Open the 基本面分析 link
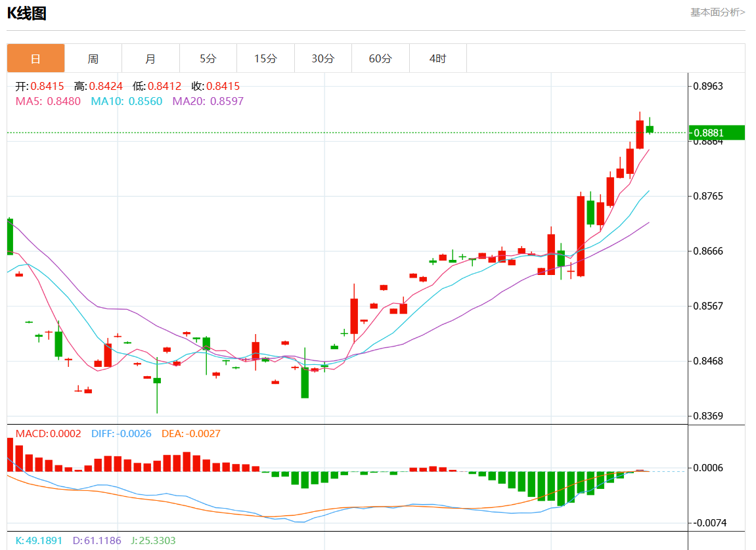Viewport: 756px width, 550px height. click(x=717, y=12)
